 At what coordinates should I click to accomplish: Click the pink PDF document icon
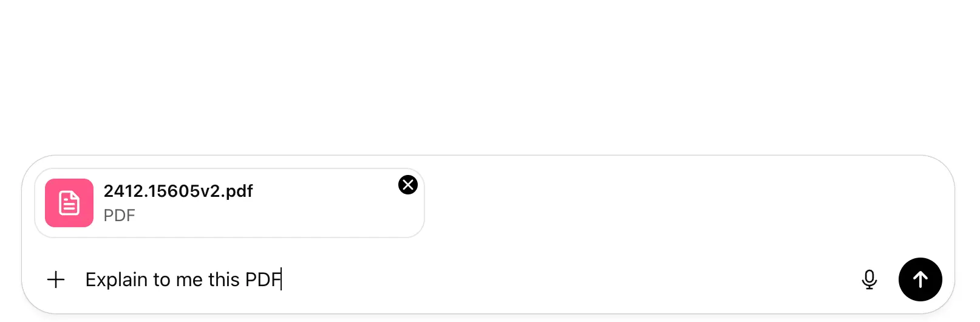pyautogui.click(x=69, y=203)
